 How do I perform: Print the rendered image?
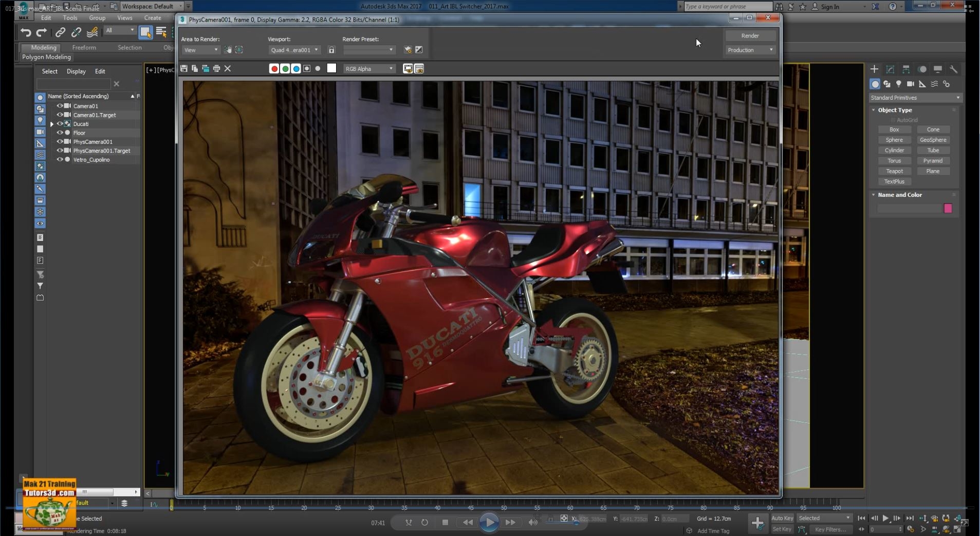[216, 68]
